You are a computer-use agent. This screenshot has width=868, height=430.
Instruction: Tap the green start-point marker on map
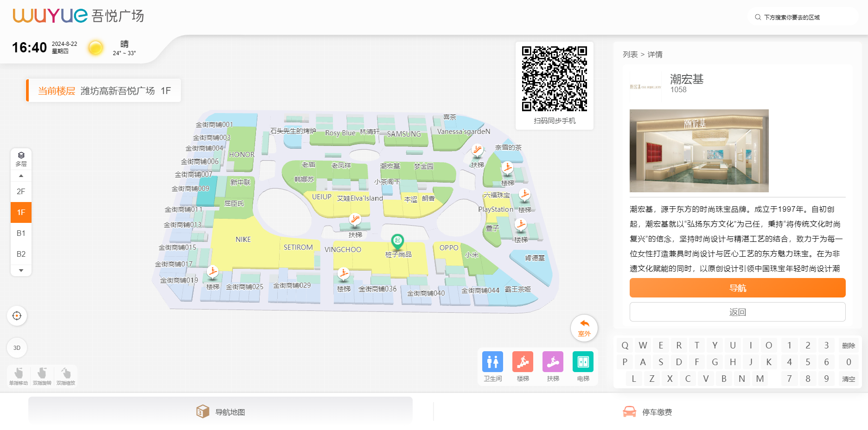pyautogui.click(x=397, y=241)
